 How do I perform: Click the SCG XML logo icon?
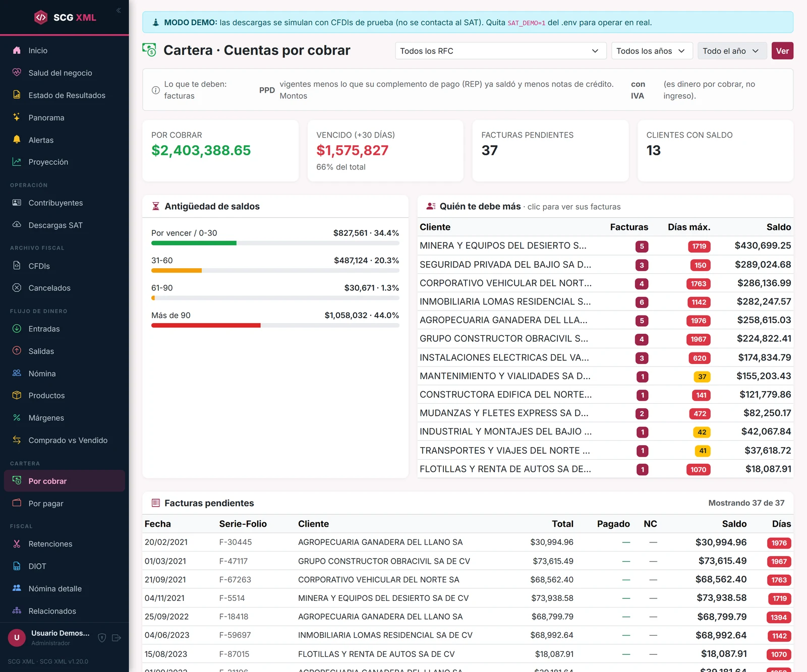(x=41, y=18)
